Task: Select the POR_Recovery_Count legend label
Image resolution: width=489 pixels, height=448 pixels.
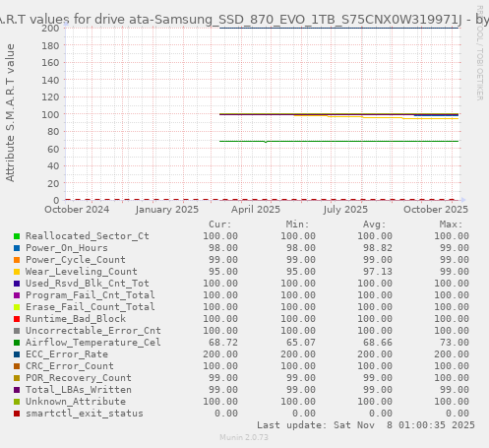Action: (79, 378)
